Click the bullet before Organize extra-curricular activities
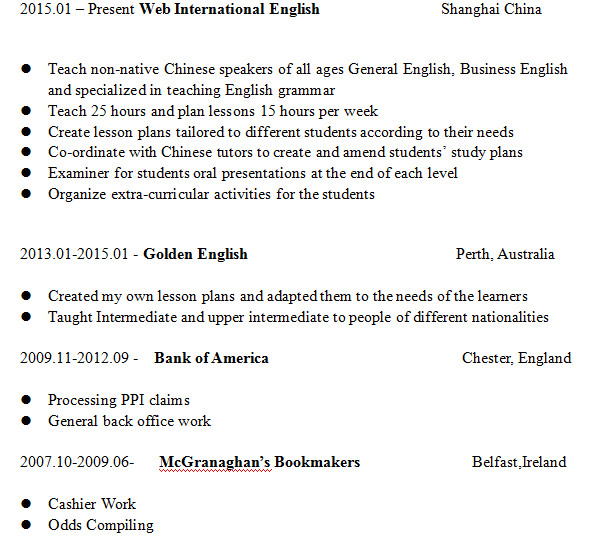 click(26, 193)
